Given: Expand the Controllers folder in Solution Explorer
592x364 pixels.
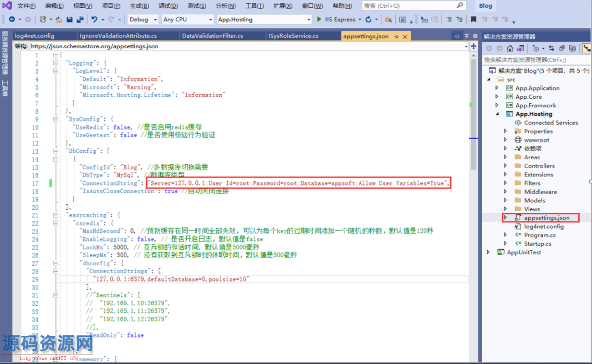Looking at the screenshot, I should click(x=505, y=166).
